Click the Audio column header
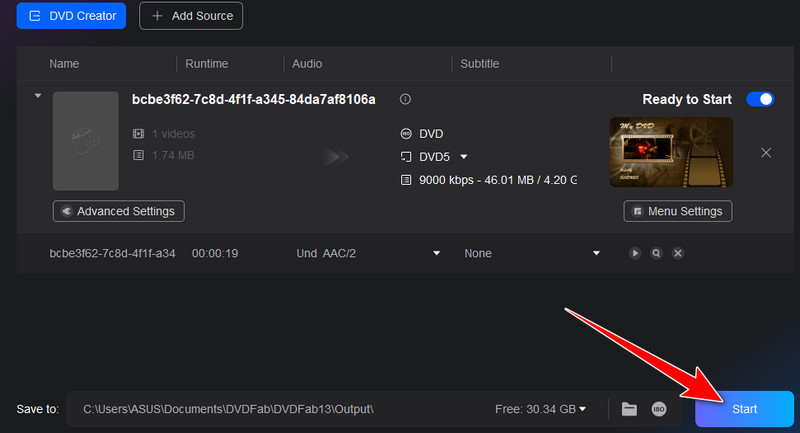Viewport: 800px width, 433px height. [307, 64]
